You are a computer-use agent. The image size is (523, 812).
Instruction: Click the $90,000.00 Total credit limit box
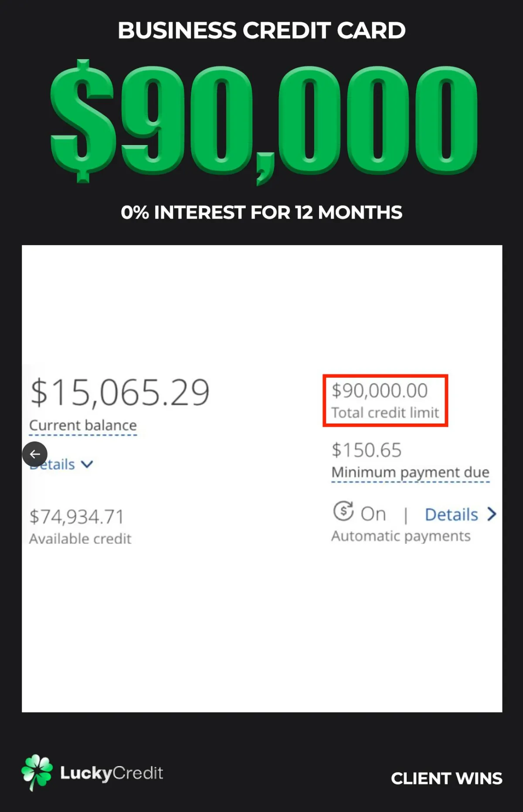click(385, 400)
